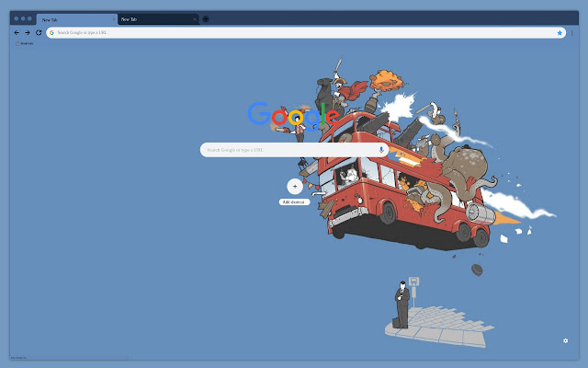Image resolution: width=588 pixels, height=368 pixels.
Task: Click the Google icon in address bar
Action: pos(51,33)
